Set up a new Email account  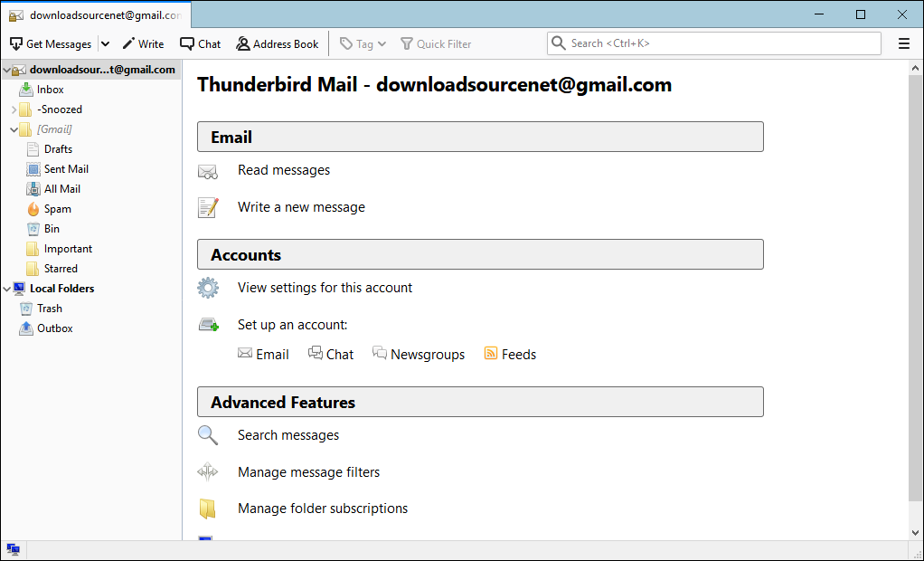263,354
